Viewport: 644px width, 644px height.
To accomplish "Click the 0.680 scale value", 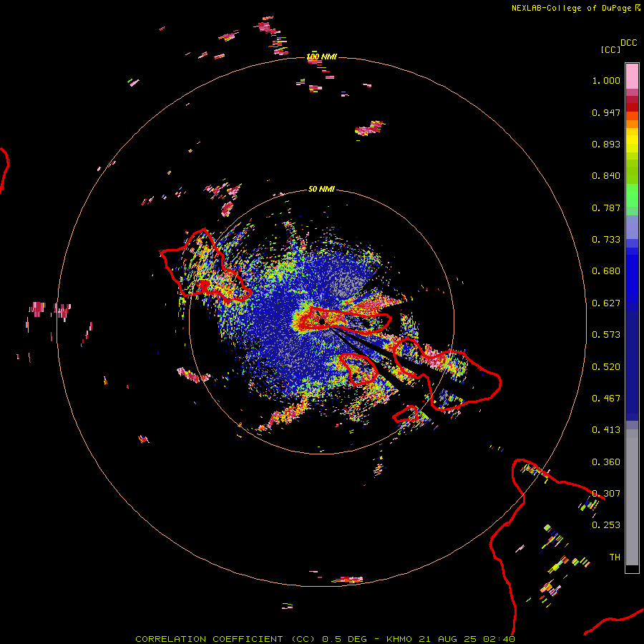I will tap(606, 271).
